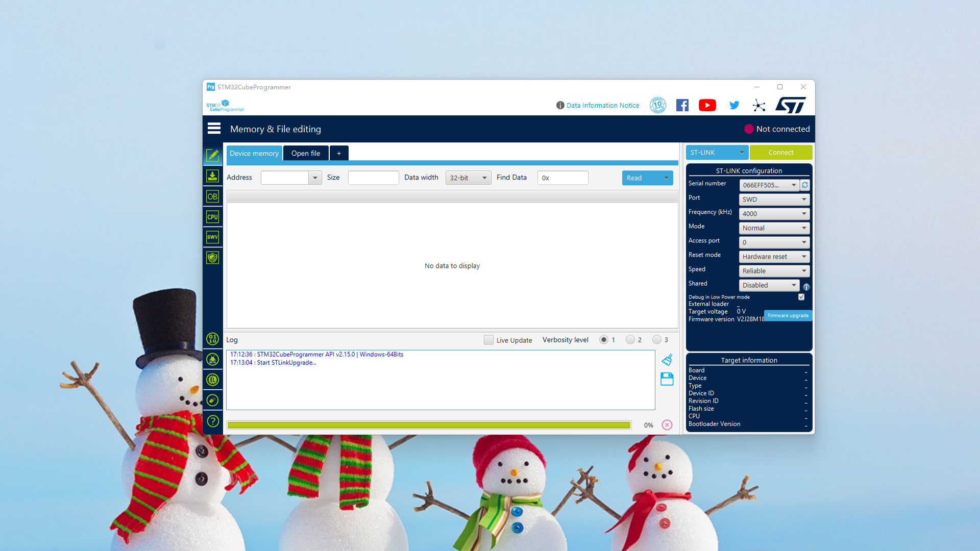980x551 pixels.
Task: Click the Firmware upgrade button
Action: coord(788,315)
